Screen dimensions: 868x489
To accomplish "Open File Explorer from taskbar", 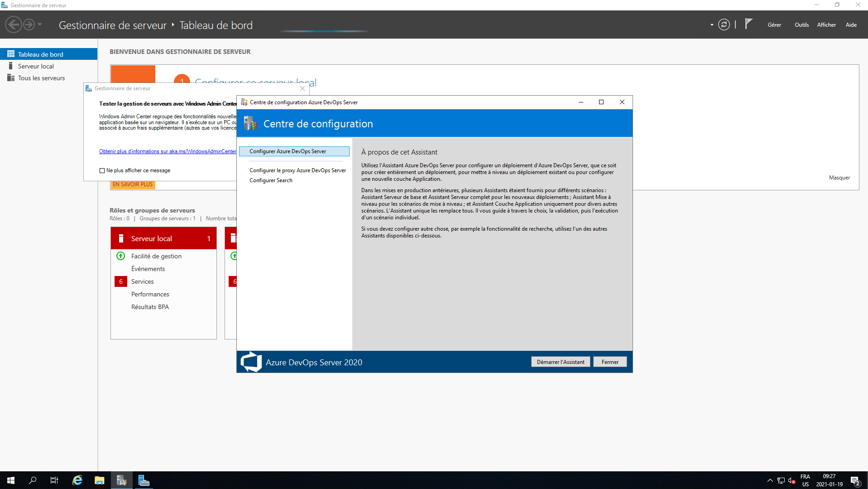I will coord(99,480).
